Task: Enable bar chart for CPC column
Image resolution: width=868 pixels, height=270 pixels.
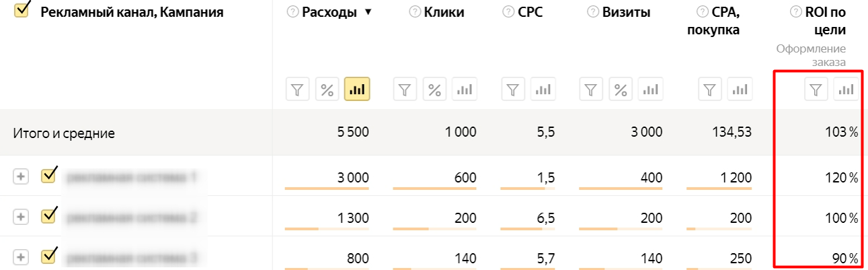Action: (x=543, y=90)
